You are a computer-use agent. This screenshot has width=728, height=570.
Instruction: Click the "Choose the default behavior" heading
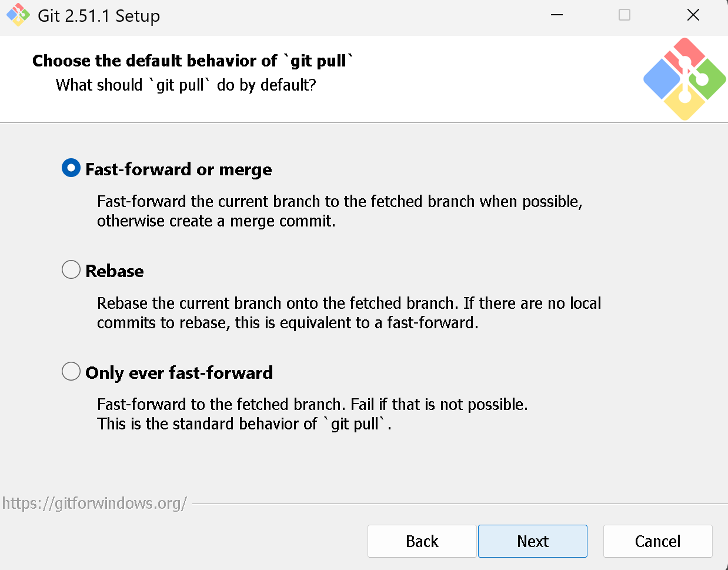click(x=193, y=61)
